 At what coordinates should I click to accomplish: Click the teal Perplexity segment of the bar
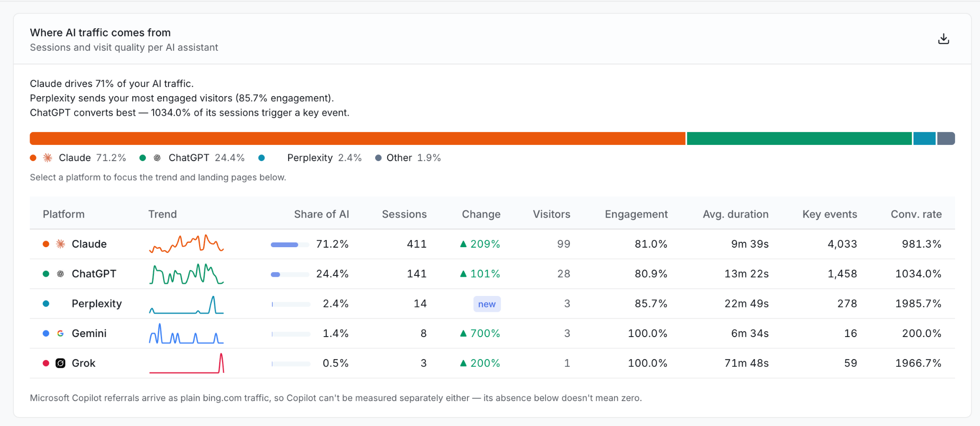[x=924, y=139]
